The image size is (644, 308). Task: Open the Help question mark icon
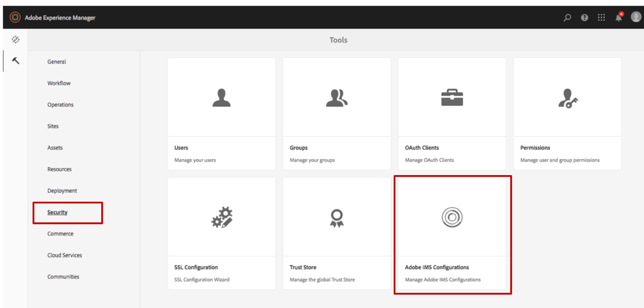click(x=584, y=17)
